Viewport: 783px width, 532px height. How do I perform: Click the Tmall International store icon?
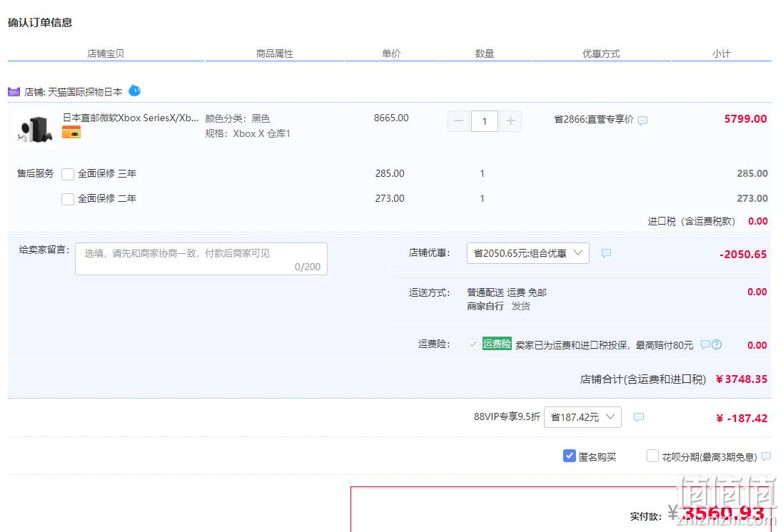pos(14,92)
